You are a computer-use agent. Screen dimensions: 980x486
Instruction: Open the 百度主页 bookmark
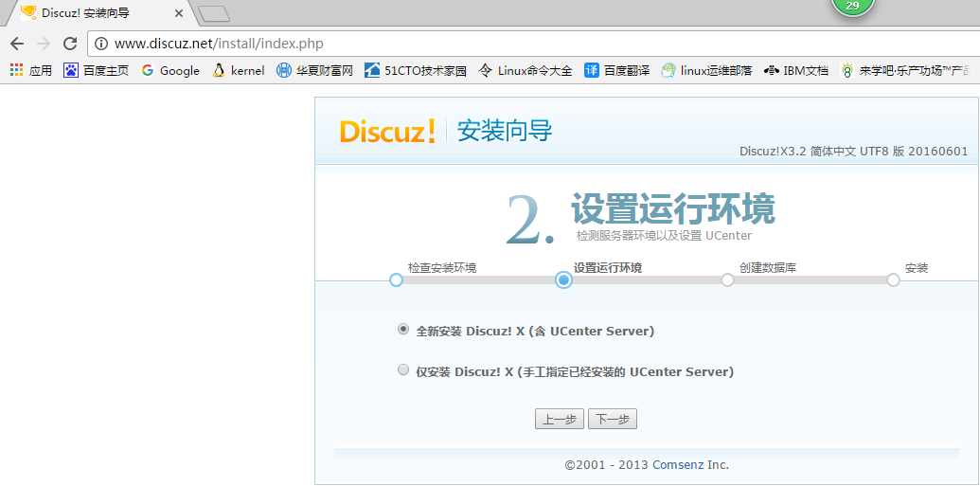97,71
